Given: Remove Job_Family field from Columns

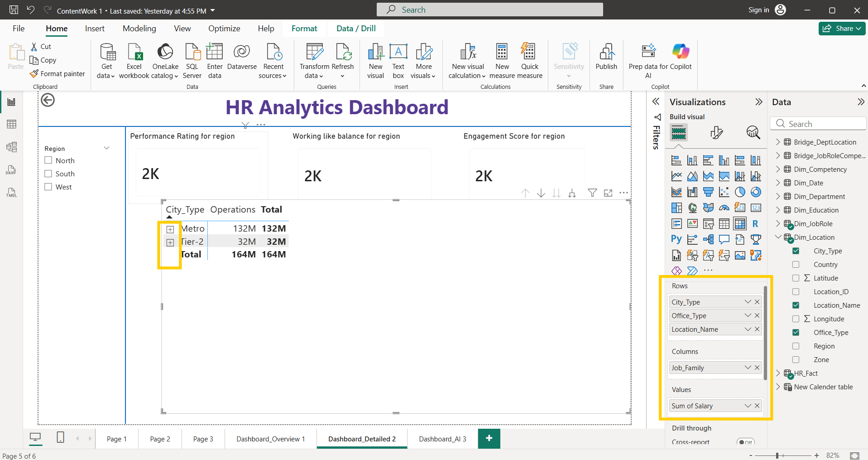Looking at the screenshot, I should pyautogui.click(x=757, y=368).
